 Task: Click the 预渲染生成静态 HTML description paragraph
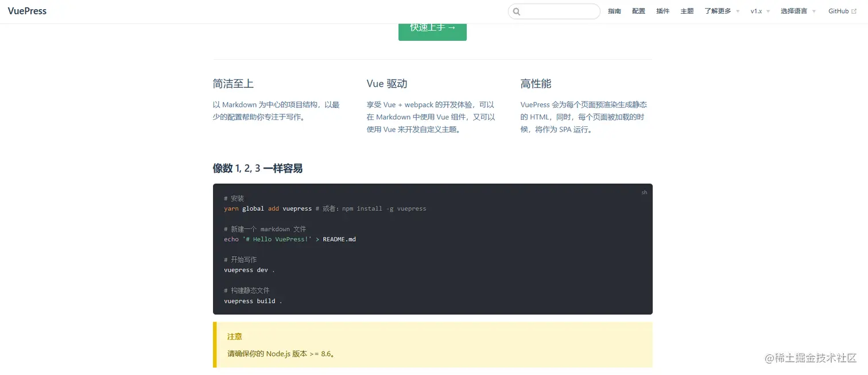tap(584, 117)
